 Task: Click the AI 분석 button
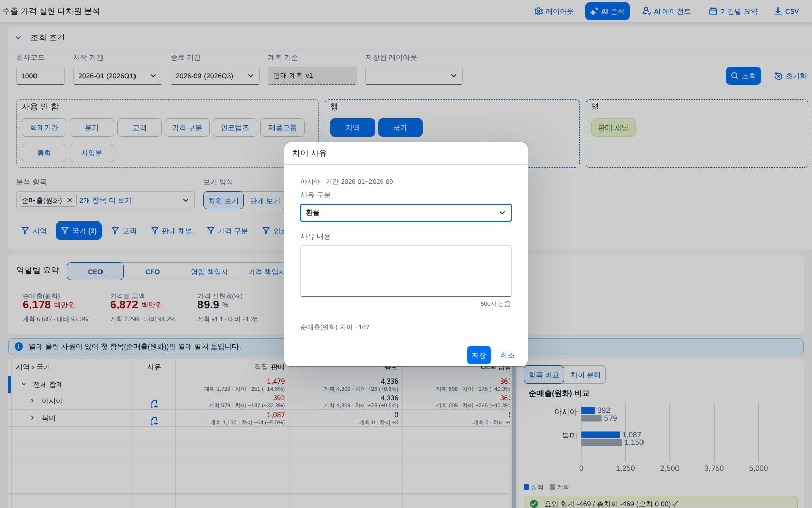(607, 11)
